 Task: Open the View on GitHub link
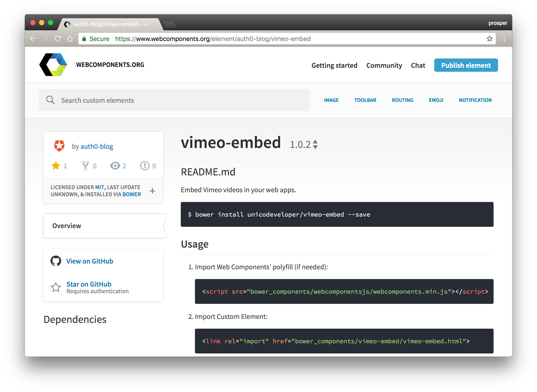(x=90, y=261)
